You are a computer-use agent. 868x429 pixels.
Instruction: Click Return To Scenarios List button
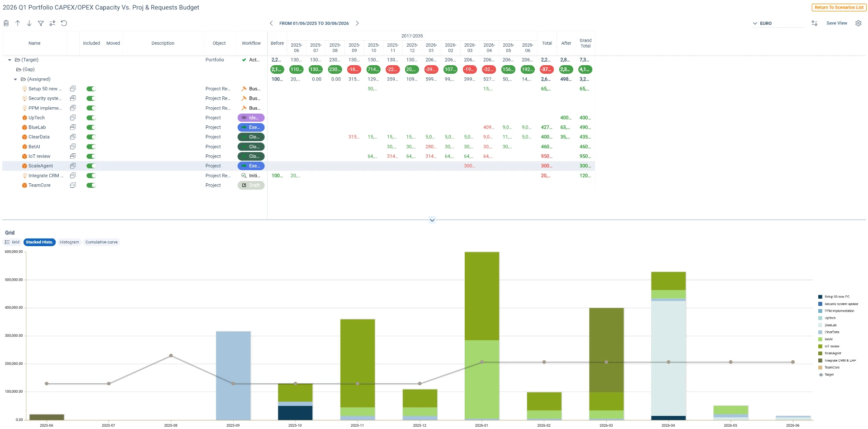(839, 7)
